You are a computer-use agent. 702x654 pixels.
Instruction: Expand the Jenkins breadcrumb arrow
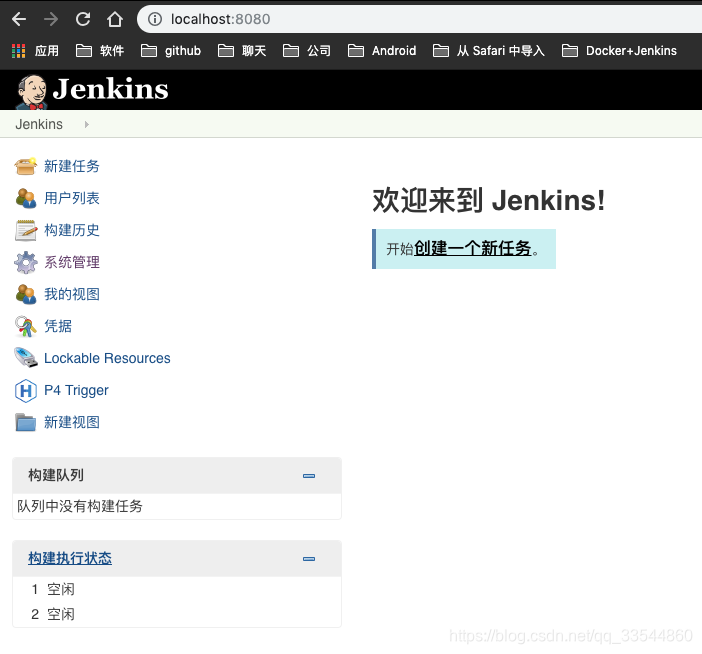point(86,124)
